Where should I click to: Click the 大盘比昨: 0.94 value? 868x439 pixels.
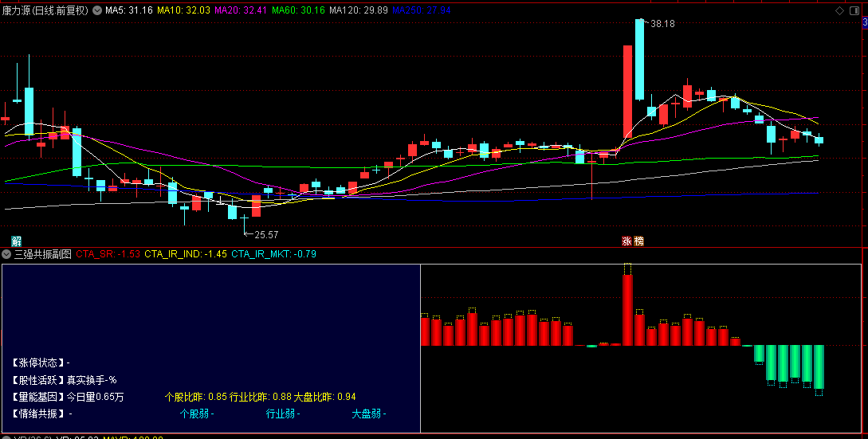pos(325,397)
